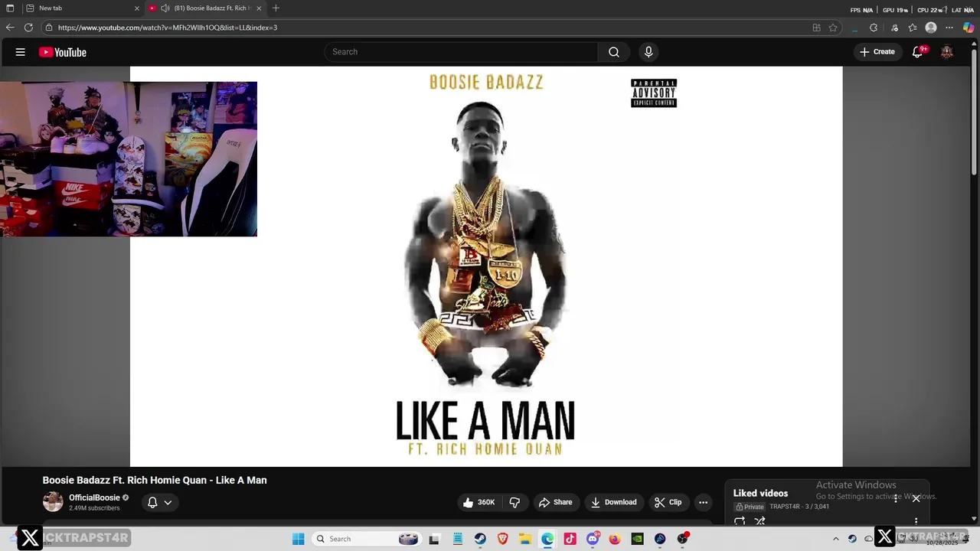Open more actions ellipsis under the video
The width and height of the screenshot is (980, 551).
pos(704,502)
